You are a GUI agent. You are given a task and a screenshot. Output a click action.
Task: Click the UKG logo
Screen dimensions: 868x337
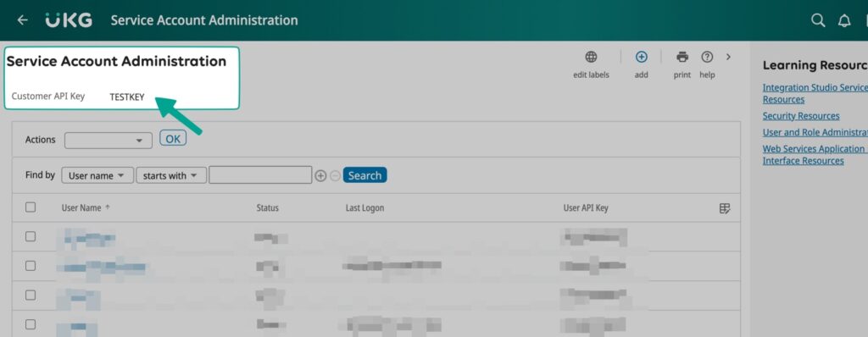click(69, 20)
